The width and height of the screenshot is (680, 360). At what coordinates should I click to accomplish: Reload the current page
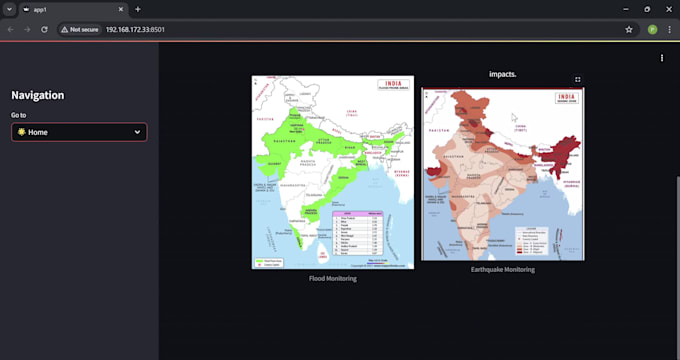[44, 29]
